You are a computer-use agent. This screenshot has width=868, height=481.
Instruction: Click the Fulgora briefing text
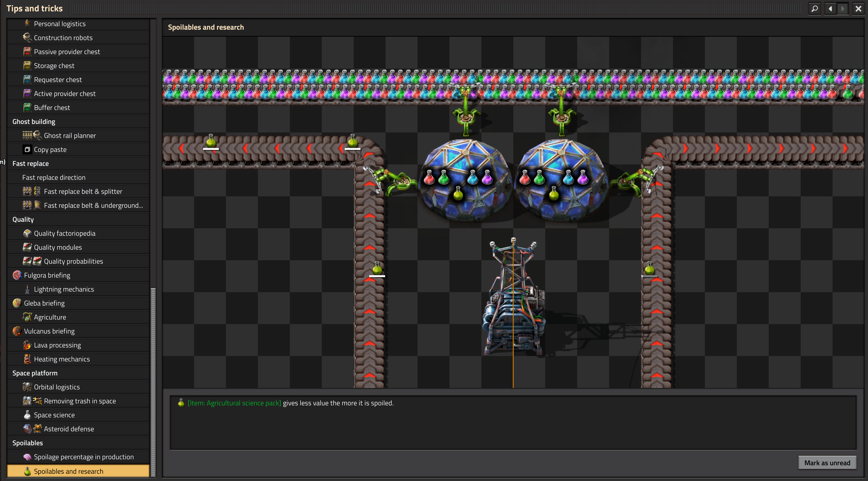(47, 275)
